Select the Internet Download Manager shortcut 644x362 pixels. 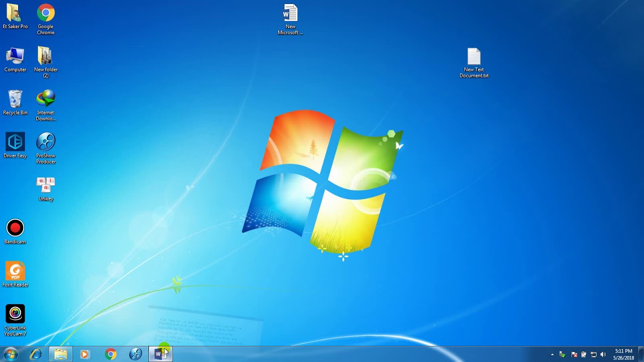(x=45, y=106)
